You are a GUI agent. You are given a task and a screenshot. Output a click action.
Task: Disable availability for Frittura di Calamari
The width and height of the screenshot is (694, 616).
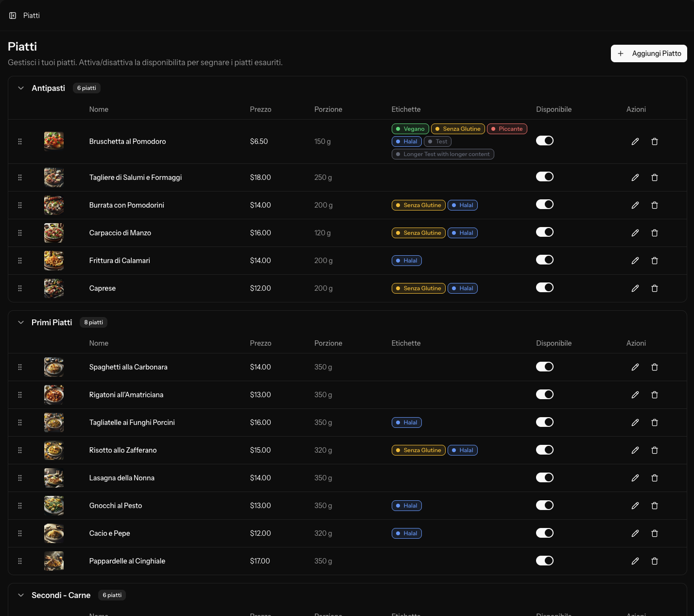coord(545,260)
